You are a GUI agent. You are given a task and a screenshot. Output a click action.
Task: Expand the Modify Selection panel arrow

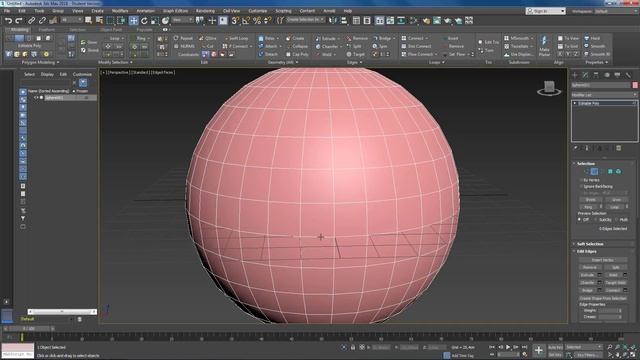(x=131, y=62)
